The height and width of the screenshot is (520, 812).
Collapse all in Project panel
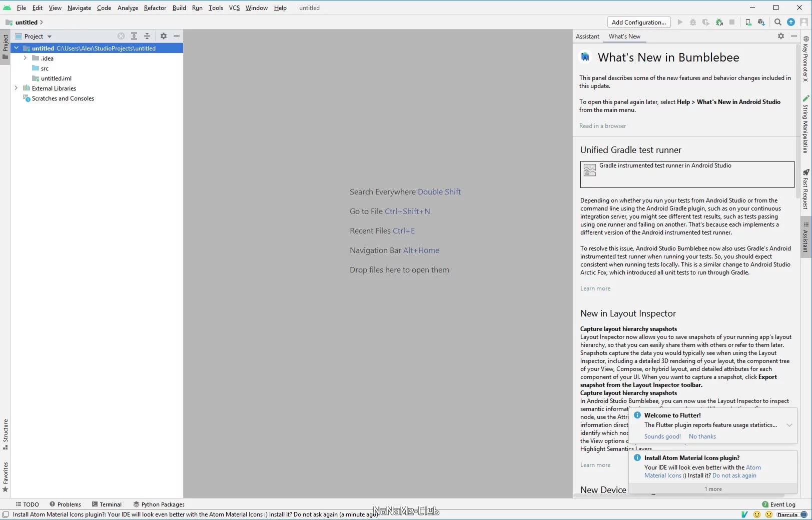pyautogui.click(x=147, y=36)
